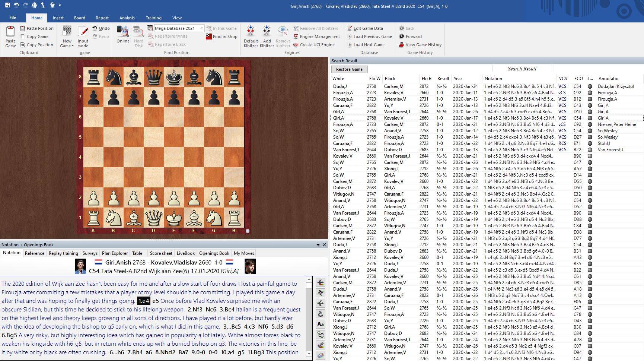Click the Aa font size icon

tap(320, 324)
